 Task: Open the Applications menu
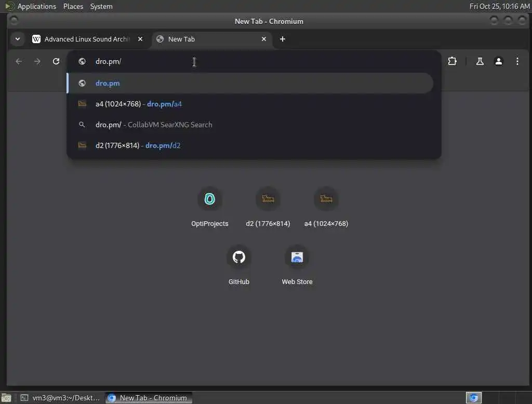(x=37, y=6)
